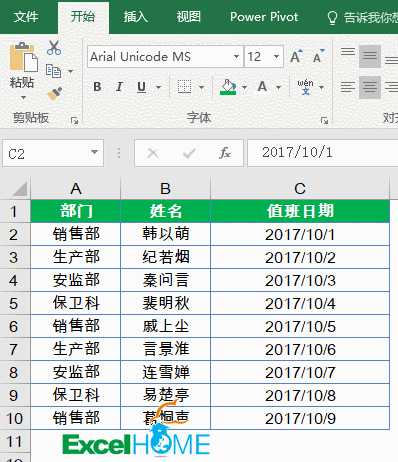Open the 文件 tab
This screenshot has height=462, width=398.
[26, 17]
